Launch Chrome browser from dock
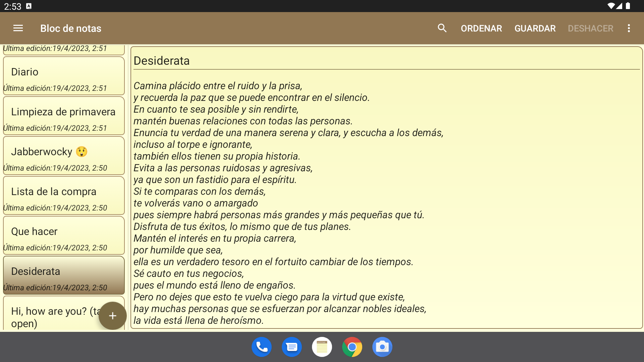The height and width of the screenshot is (362, 644). [x=352, y=347]
